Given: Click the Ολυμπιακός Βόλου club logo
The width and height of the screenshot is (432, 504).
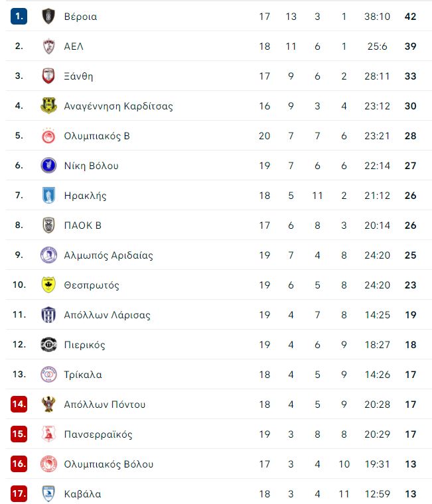Looking at the screenshot, I should tap(48, 464).
